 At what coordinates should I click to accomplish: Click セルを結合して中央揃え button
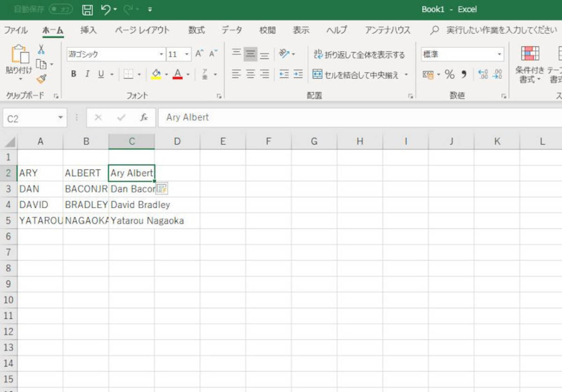click(x=356, y=74)
